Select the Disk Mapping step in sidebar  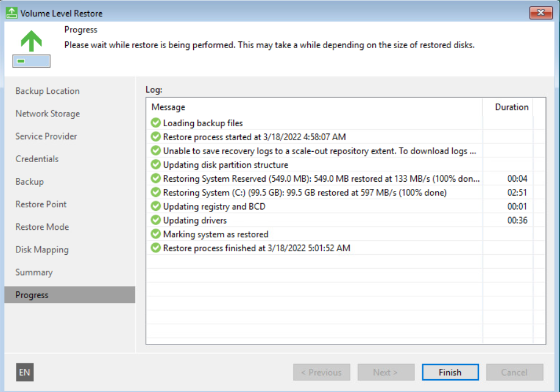point(42,249)
